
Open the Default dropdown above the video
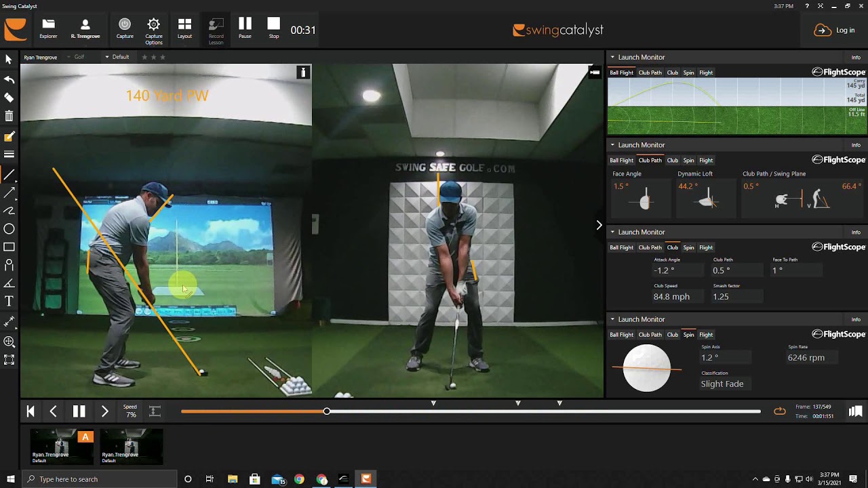[x=117, y=57]
